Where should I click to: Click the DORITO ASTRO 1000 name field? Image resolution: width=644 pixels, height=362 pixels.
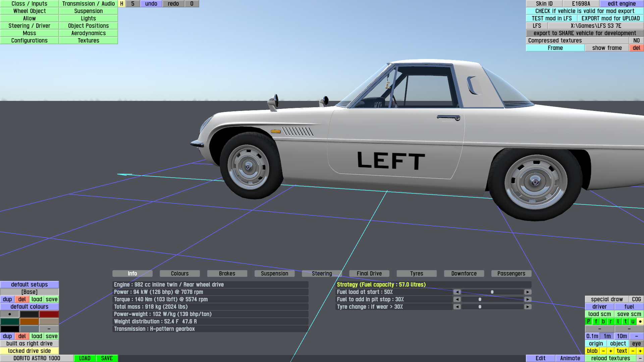tap(37, 358)
